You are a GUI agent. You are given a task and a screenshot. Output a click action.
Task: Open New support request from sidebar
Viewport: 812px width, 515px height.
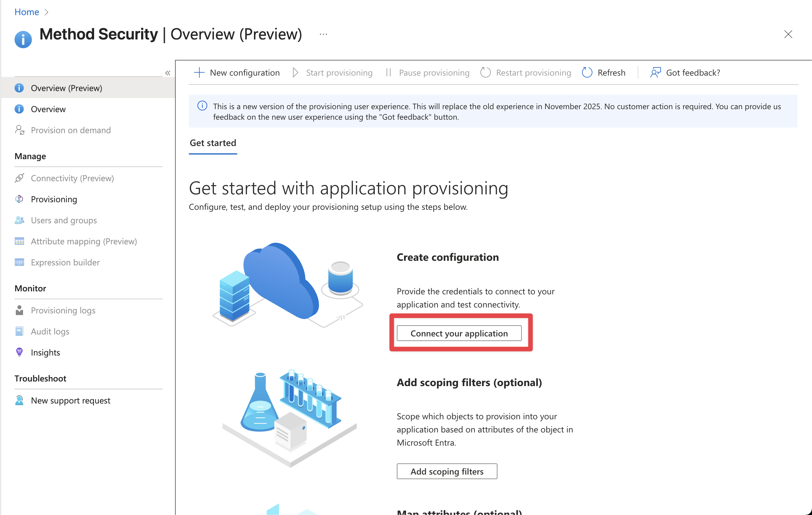(70, 401)
